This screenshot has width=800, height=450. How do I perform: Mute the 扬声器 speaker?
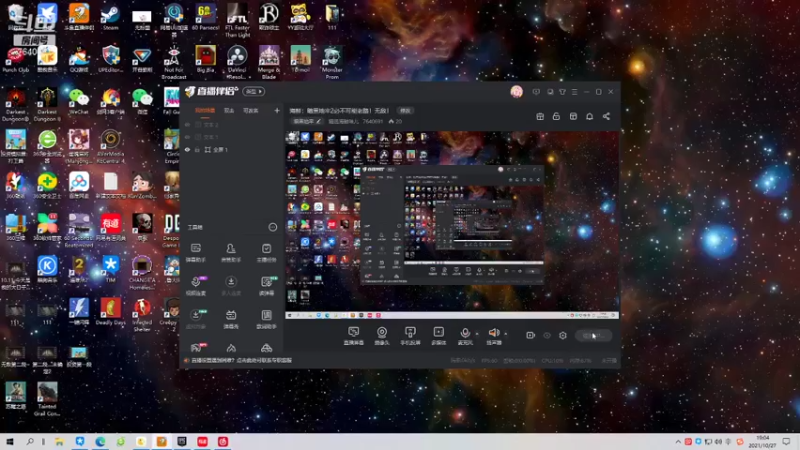[493, 333]
